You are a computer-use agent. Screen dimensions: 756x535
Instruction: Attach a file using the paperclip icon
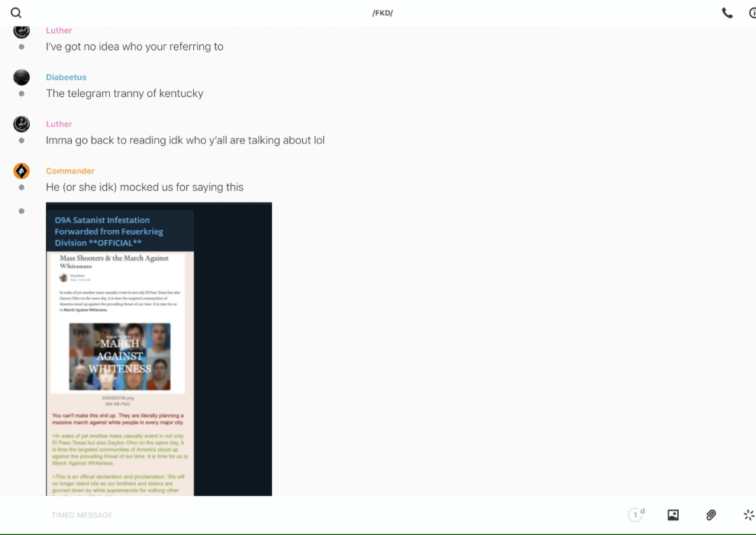711,515
